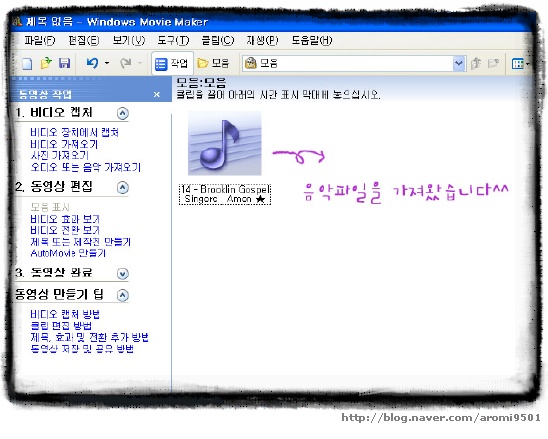This screenshot has height=439, width=548.
Task: Close the 동영상 작업 task pane
Action: pyautogui.click(x=157, y=94)
